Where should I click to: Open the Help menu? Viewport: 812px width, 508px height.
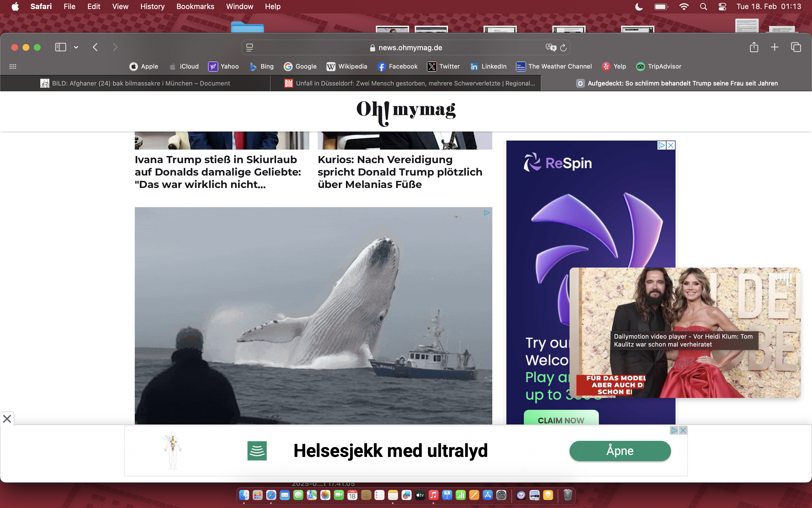click(x=272, y=6)
